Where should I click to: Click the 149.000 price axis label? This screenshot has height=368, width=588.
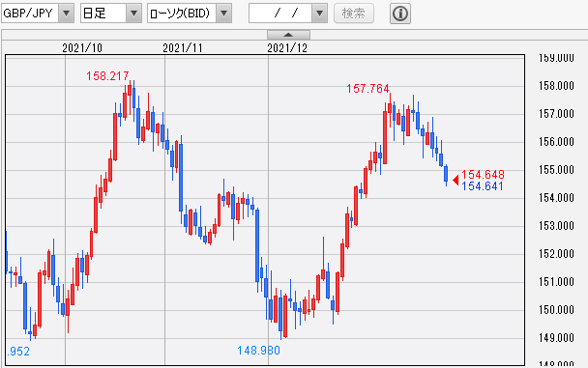[x=556, y=338]
